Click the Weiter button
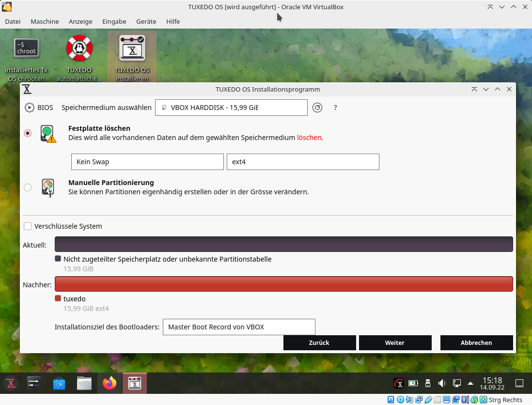The width and height of the screenshot is (532, 405). coord(395,343)
